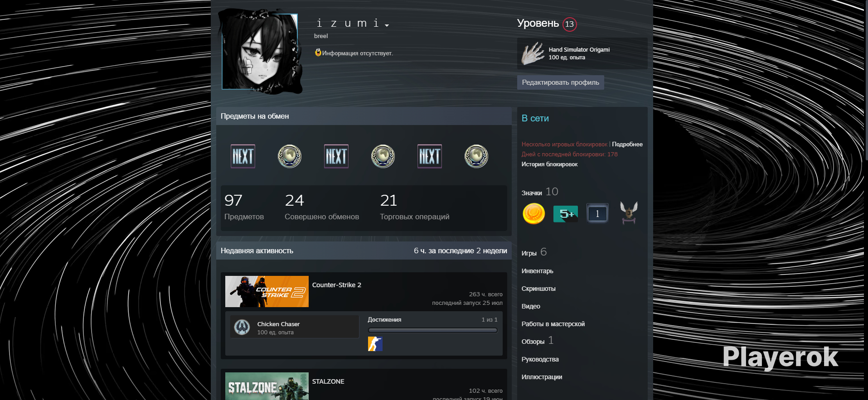Click the 6 ч. за последние 2 недели text

pos(460,251)
